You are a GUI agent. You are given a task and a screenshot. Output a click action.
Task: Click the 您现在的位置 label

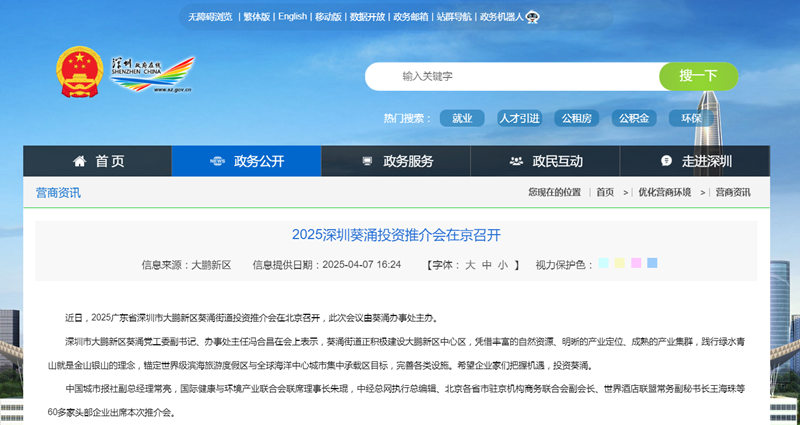click(x=555, y=192)
